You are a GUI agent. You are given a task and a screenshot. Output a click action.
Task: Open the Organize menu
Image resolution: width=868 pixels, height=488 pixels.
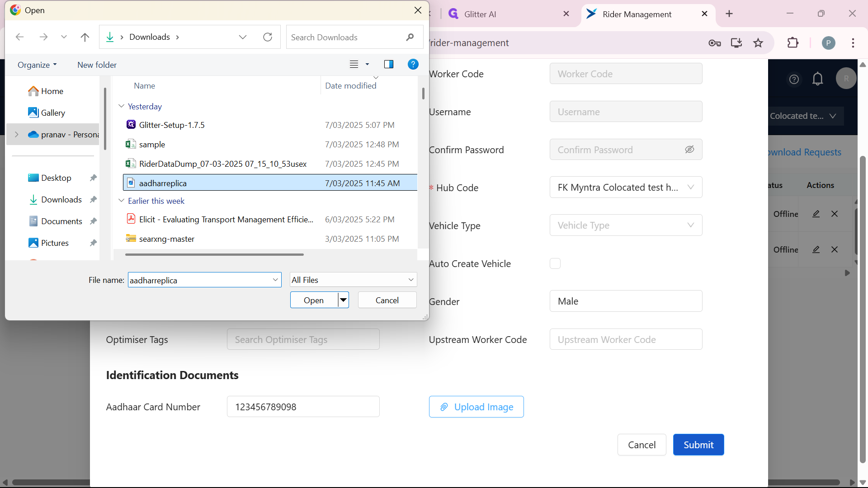37,65
